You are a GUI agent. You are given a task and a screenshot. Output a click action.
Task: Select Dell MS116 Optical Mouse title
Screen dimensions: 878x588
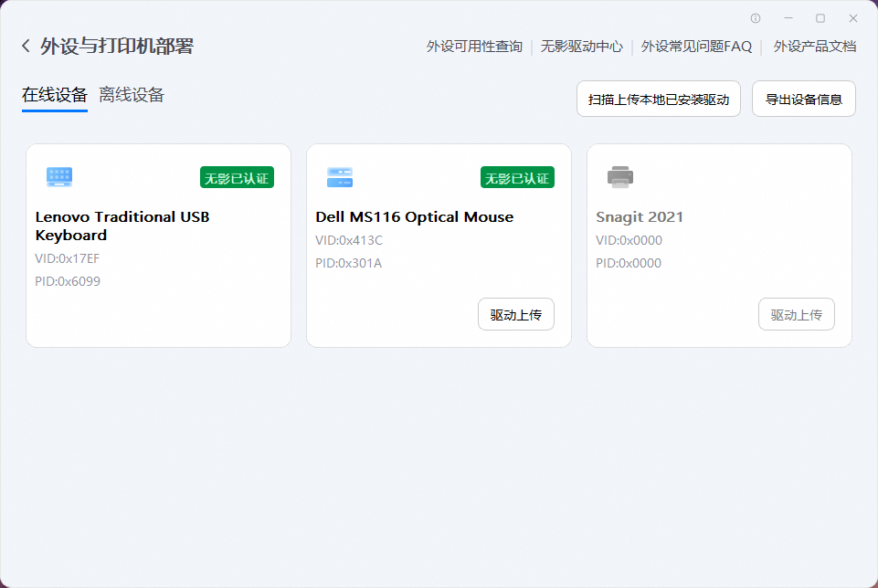tap(415, 217)
